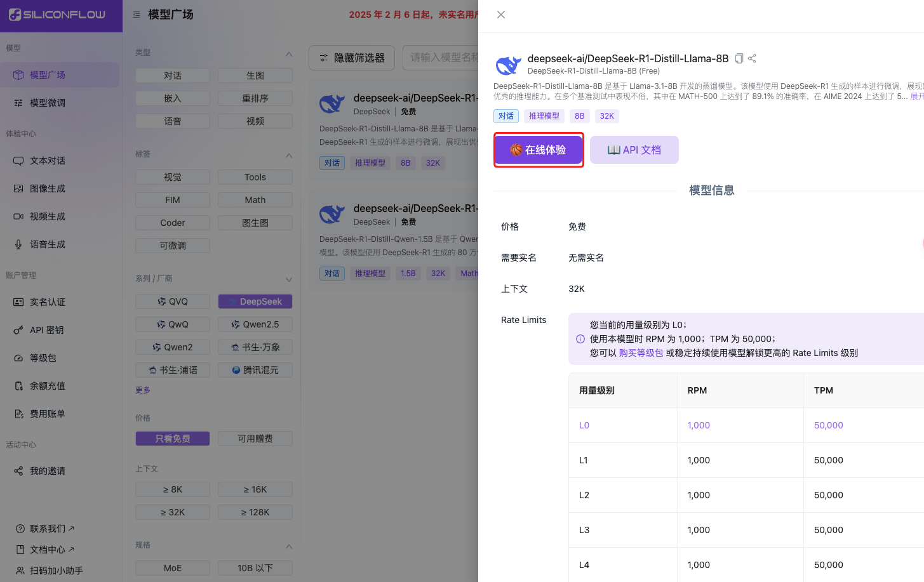Viewport: 924px width, 582px height.
Task: Click the SiliconFlow logo
Action: click(57, 15)
